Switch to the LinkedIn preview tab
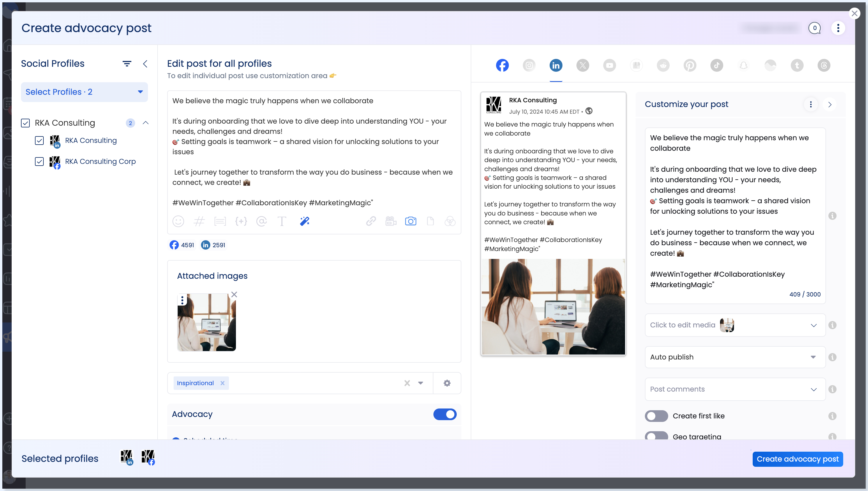This screenshot has height=491, width=868. click(556, 65)
